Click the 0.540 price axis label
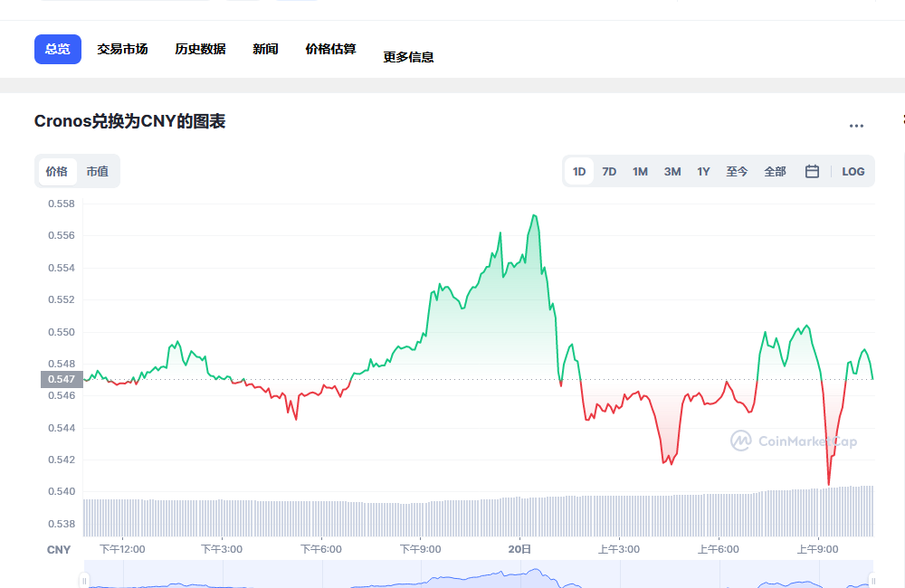 62,491
